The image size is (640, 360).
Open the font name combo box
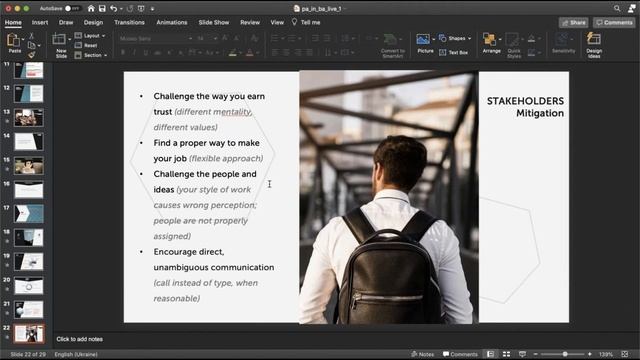tap(156, 38)
